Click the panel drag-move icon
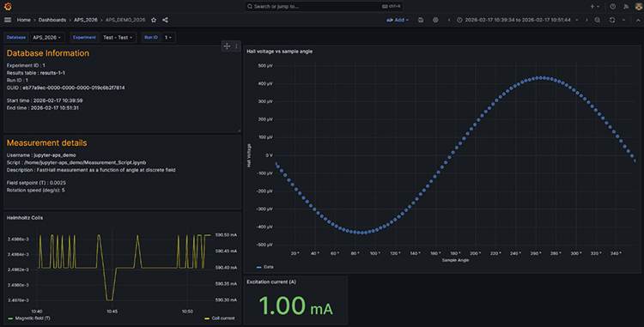Viewport: 644px width, 327px height. [x=227, y=46]
